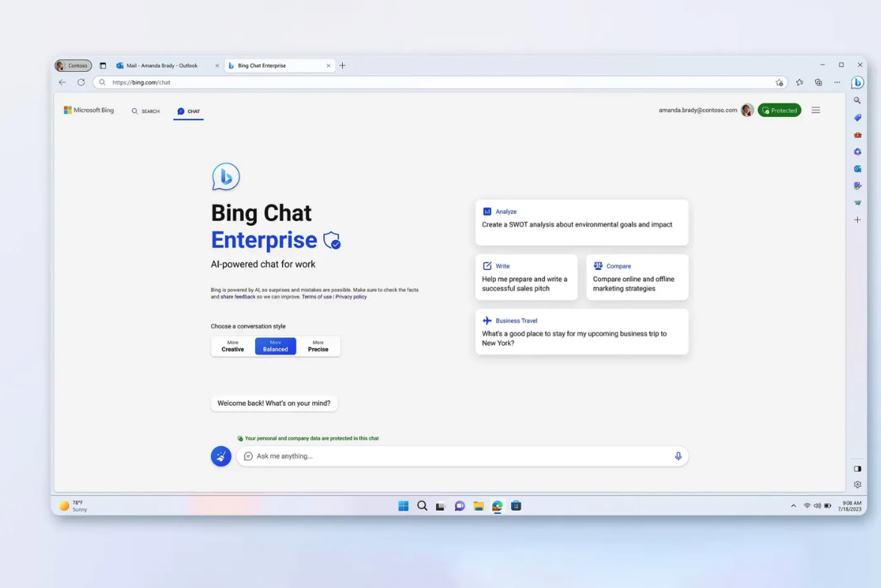Image resolution: width=881 pixels, height=588 pixels.
Task: Open the blue Shopping tag sidebar icon
Action: (x=858, y=118)
